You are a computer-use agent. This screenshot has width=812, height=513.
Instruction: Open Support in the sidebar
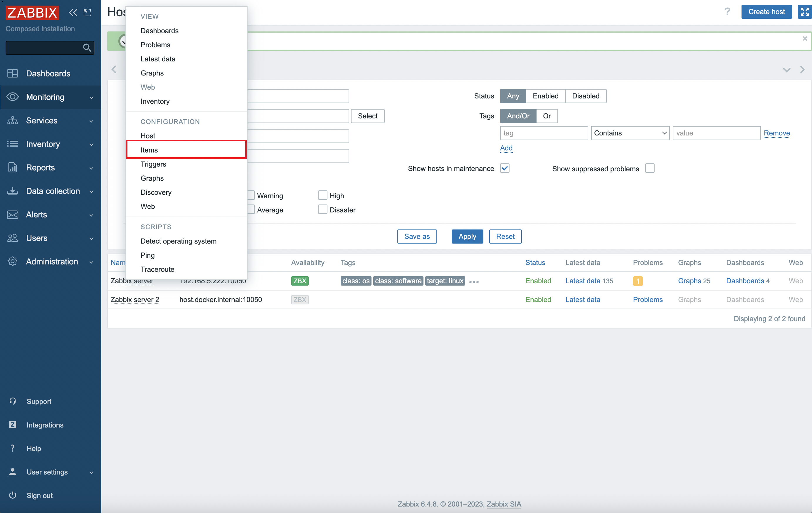[39, 401]
